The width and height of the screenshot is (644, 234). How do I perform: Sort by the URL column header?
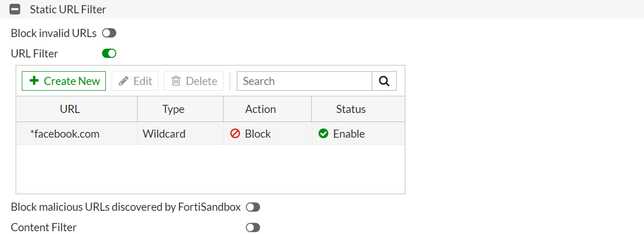(x=70, y=109)
